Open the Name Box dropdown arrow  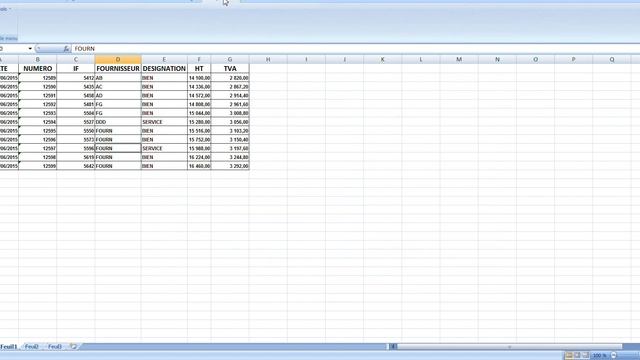click(x=30, y=49)
